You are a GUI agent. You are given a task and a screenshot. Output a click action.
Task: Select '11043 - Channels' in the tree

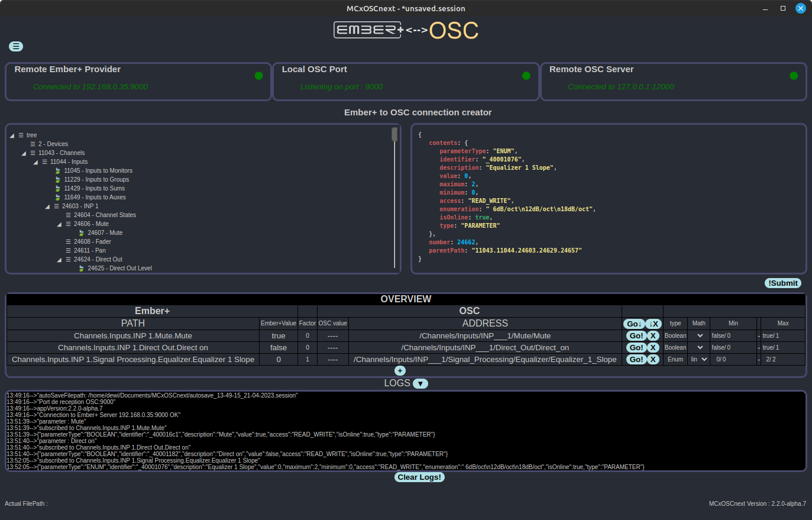[x=62, y=153]
